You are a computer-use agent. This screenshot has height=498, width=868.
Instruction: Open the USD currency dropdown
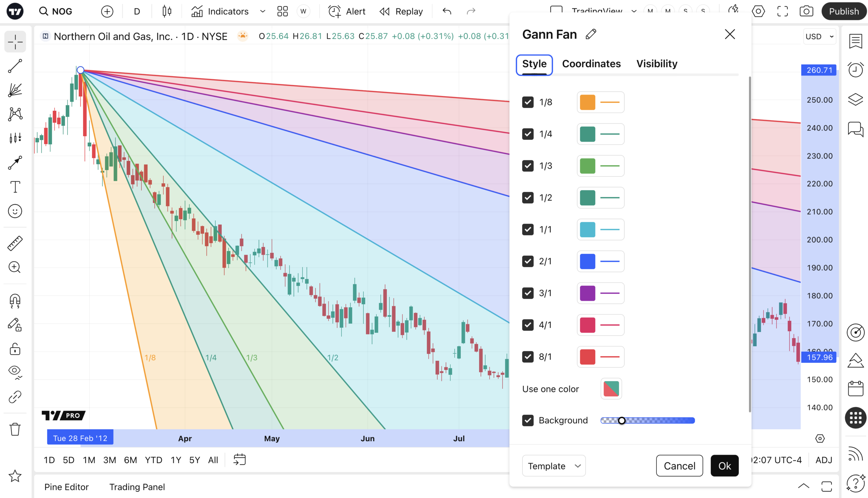819,36
